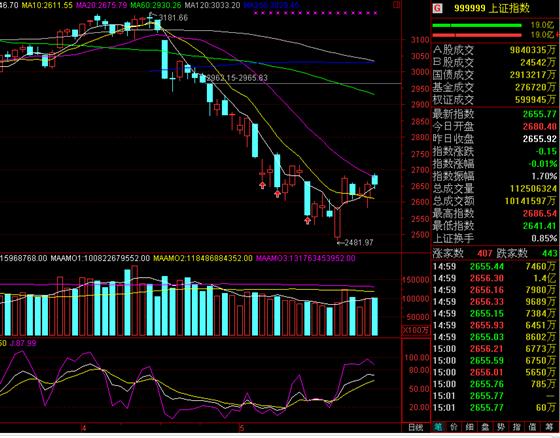Open the 筹 chip distribution tab
Screen dimensions: 560x438
point(548,427)
